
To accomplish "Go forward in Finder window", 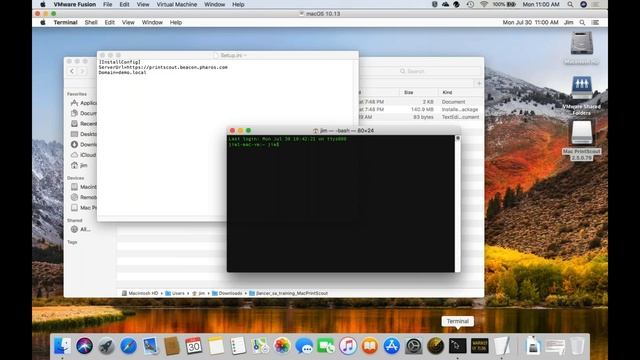I will click(x=82, y=71).
